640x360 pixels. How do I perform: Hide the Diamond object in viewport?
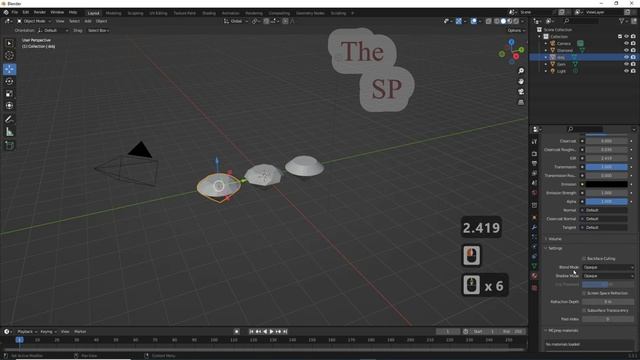pos(626,50)
